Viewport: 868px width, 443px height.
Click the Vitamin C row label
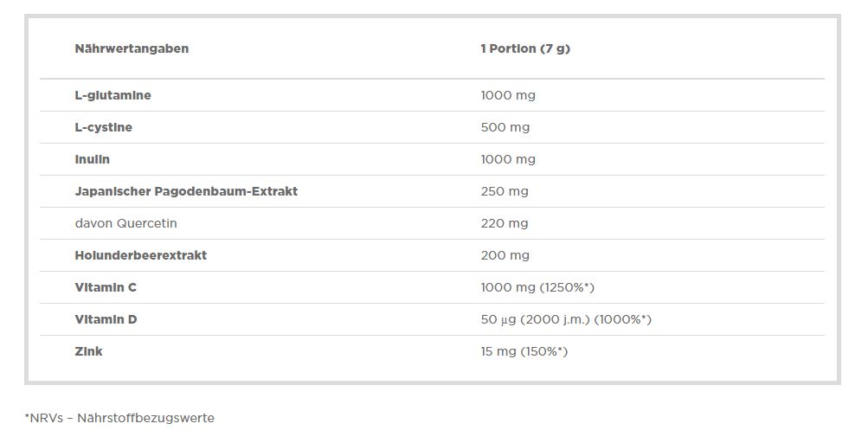click(106, 287)
